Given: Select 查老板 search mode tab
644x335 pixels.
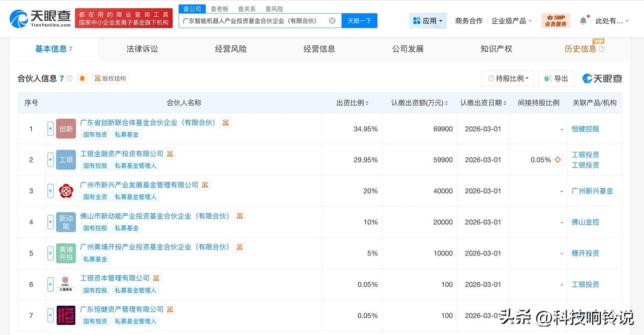Looking at the screenshot, I should click(x=219, y=9).
